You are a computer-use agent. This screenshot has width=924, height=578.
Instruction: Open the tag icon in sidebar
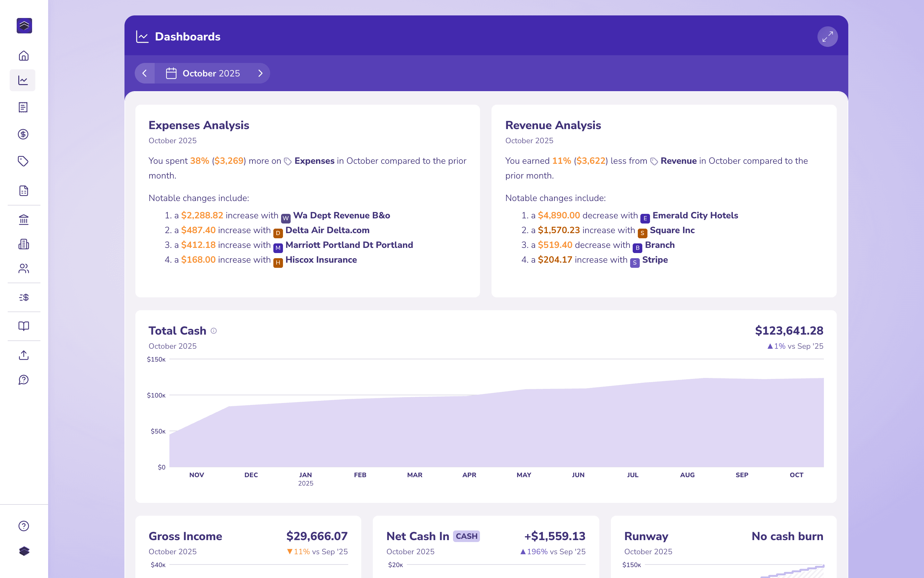coord(23,161)
